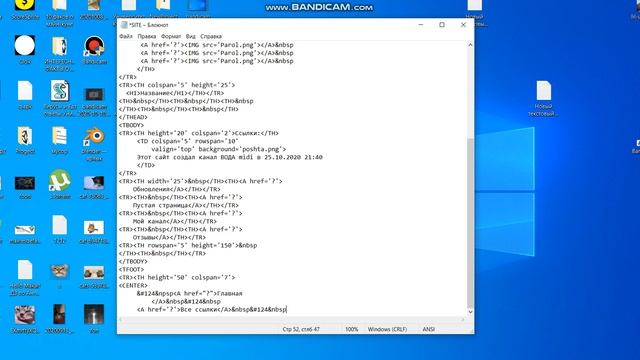Open the Правка menu in Notepad

147,36
